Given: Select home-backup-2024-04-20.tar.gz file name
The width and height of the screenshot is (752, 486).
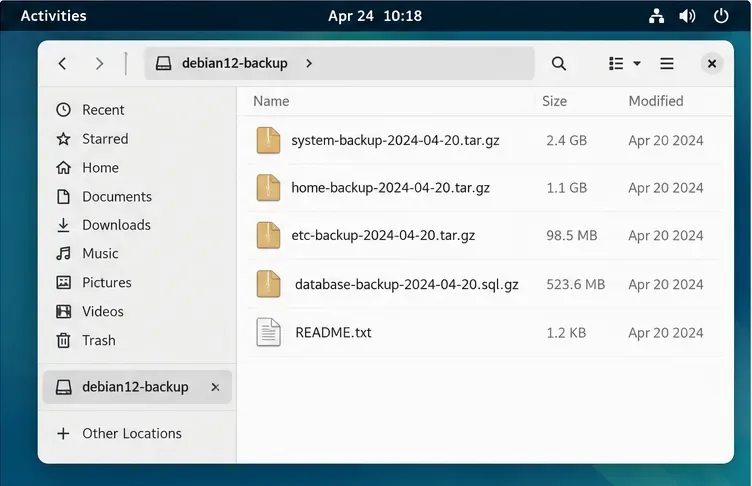Looking at the screenshot, I should point(390,188).
